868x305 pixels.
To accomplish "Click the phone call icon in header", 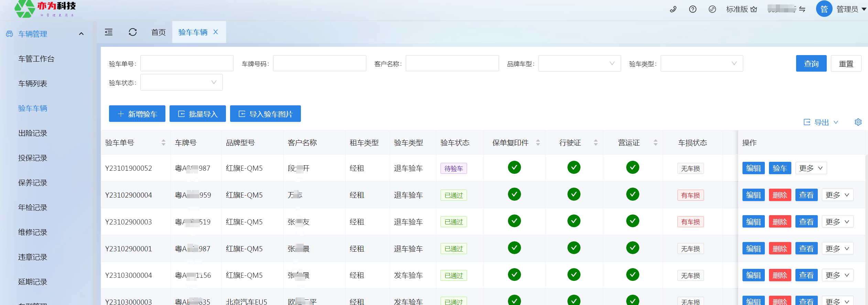I will (673, 9).
